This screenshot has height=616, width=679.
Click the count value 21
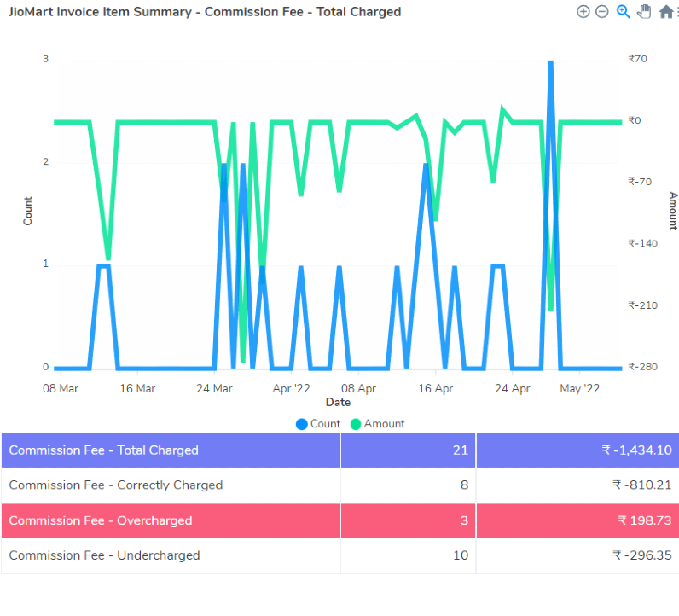click(461, 450)
